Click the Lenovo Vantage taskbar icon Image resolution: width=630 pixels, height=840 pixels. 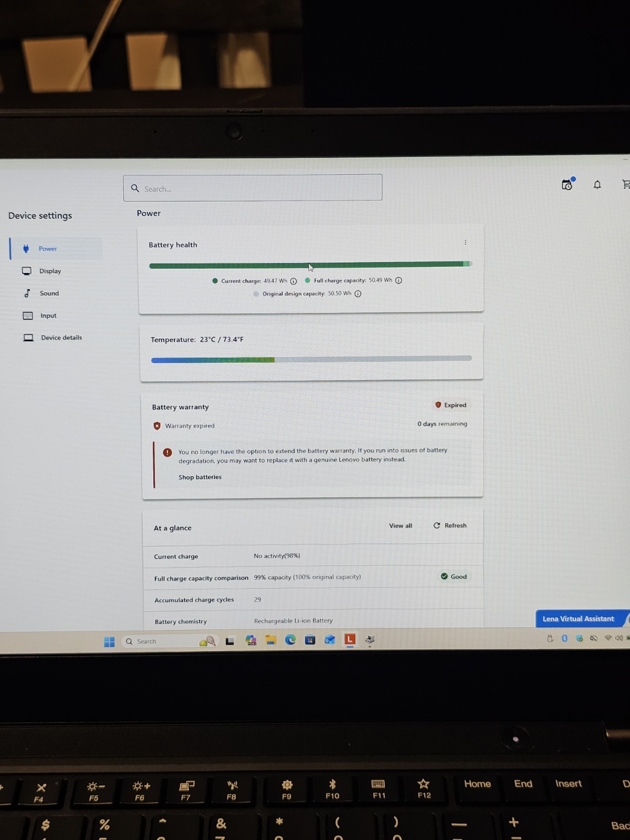tap(350, 639)
